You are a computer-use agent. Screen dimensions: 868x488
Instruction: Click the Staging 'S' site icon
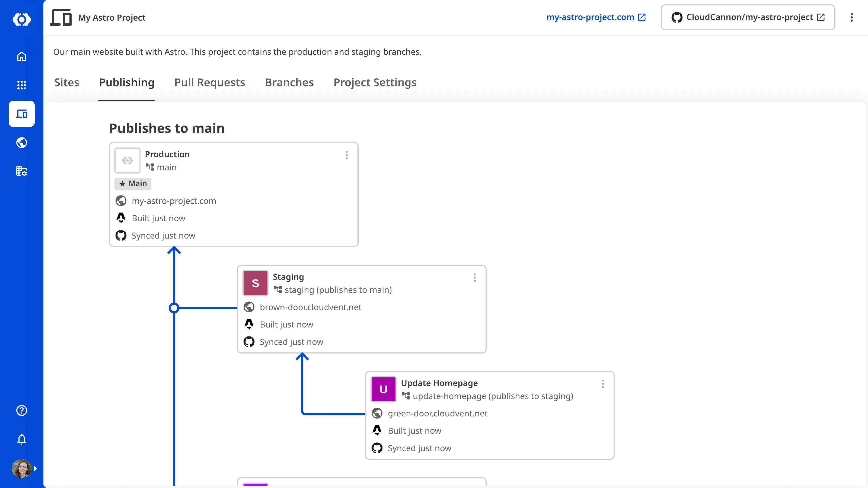(256, 283)
